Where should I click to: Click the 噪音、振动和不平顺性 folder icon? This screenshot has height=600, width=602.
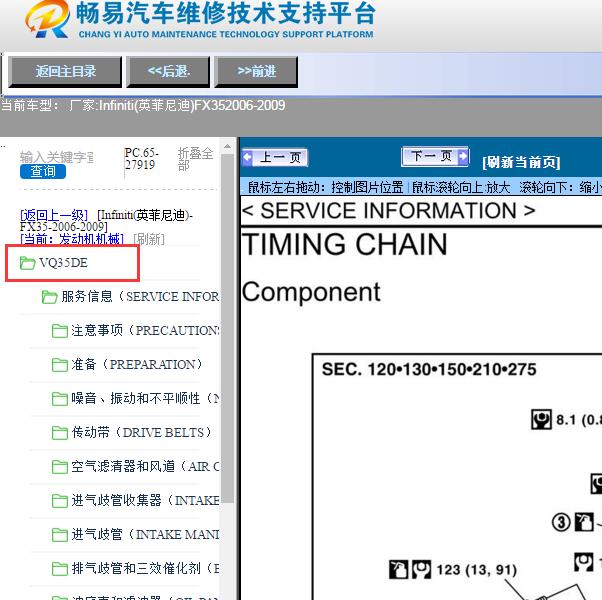(60, 399)
